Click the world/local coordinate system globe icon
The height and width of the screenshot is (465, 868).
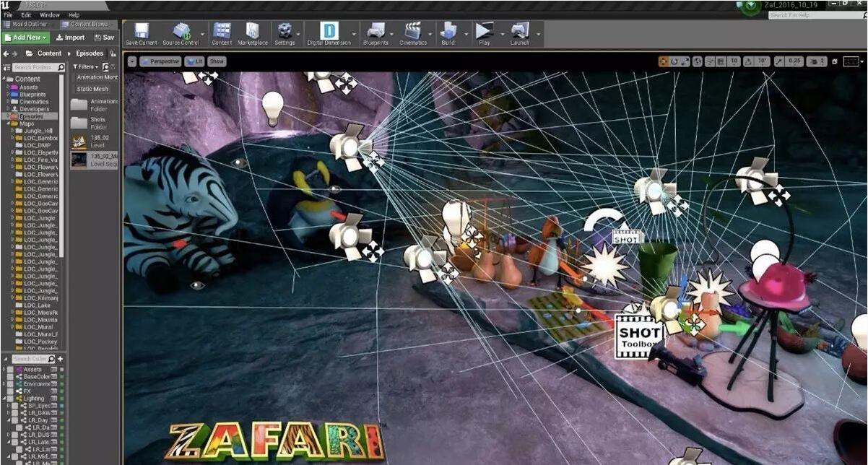[698, 61]
